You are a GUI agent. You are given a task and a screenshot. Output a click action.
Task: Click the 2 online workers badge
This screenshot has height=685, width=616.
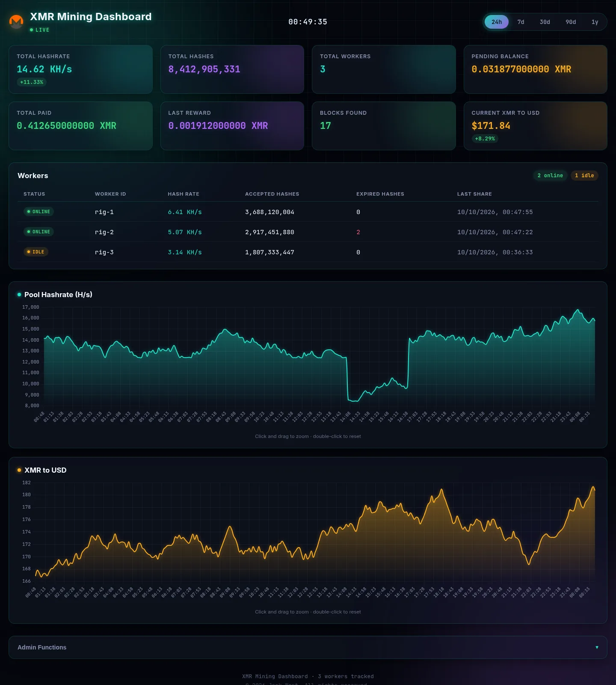(x=550, y=176)
